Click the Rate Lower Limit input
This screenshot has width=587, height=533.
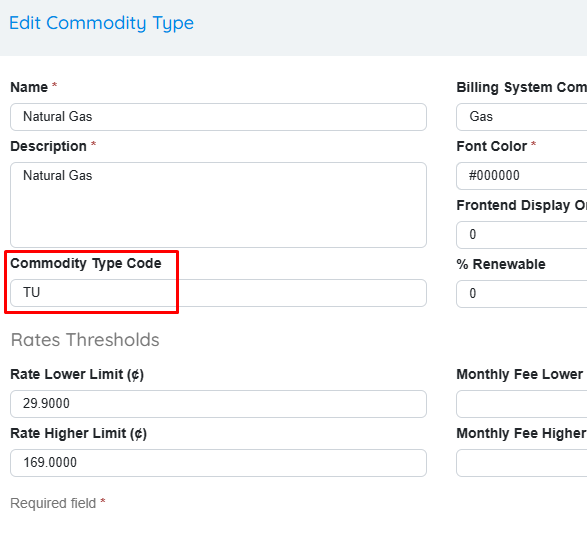[218, 404]
